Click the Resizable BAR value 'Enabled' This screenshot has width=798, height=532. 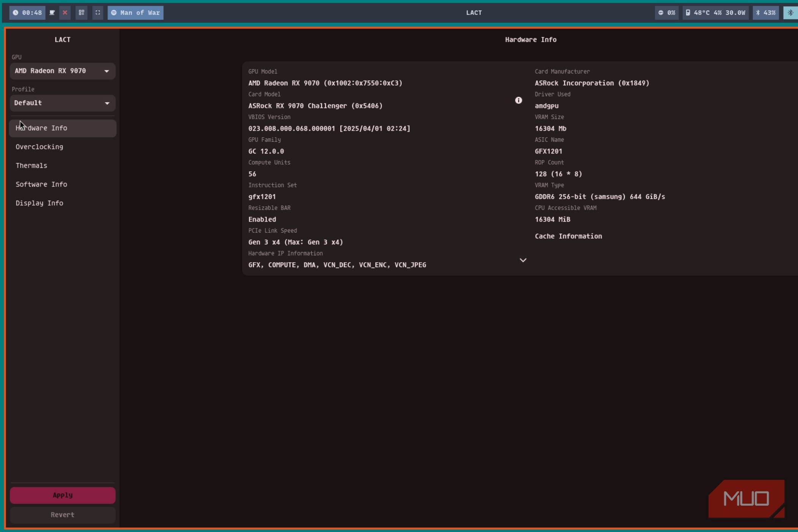coord(262,220)
